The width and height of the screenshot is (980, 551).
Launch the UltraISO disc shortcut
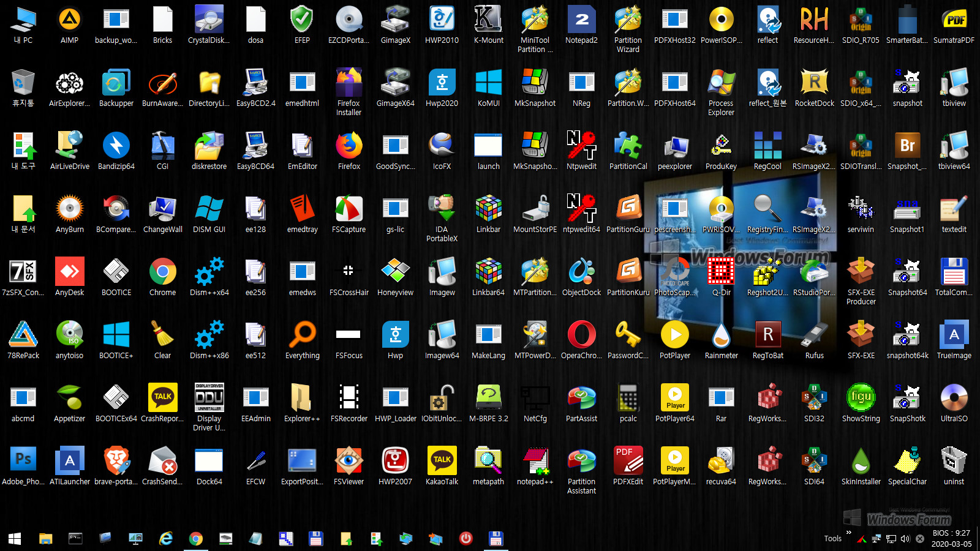[954, 403]
